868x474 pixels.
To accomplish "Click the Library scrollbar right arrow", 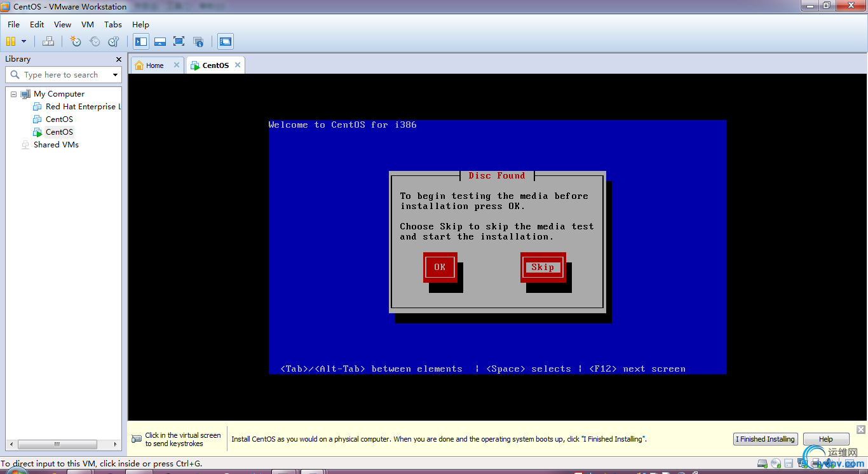I will (x=116, y=444).
